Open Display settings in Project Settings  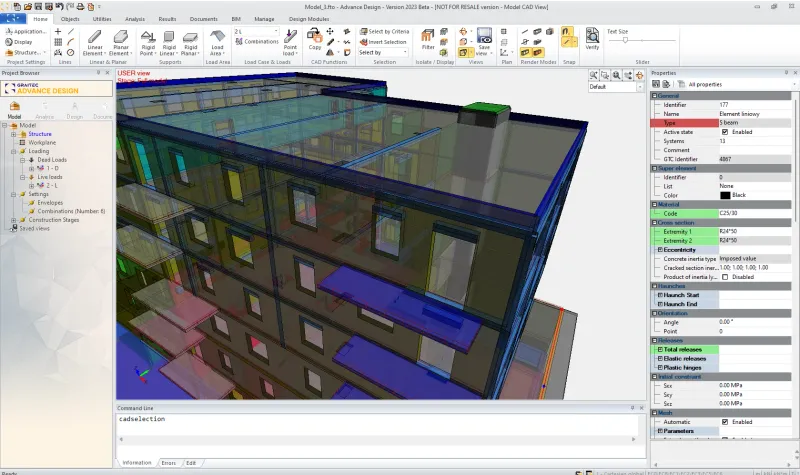point(19,42)
